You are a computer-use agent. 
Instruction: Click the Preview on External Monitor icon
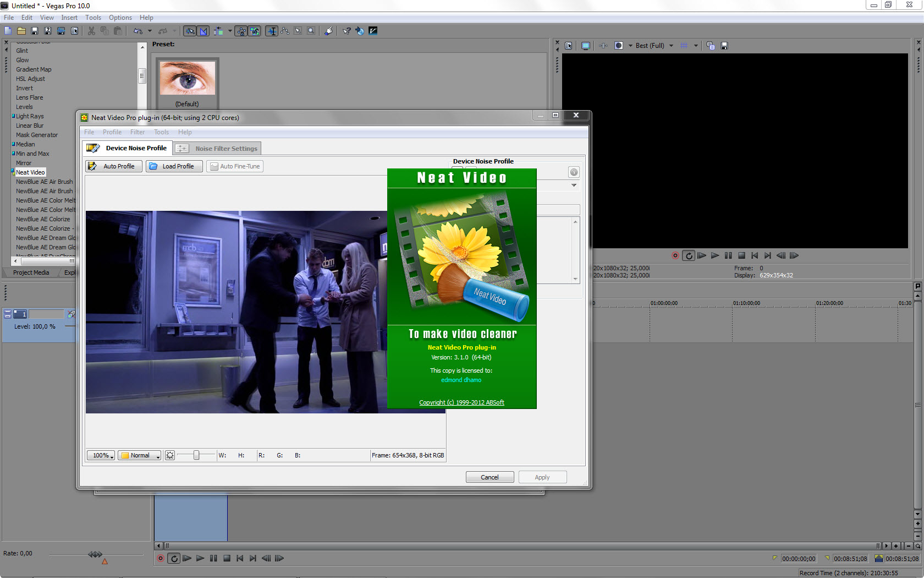tap(586, 46)
